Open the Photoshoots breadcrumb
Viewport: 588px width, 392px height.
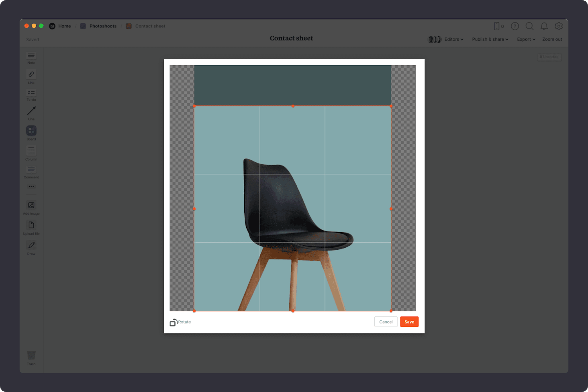[103, 26]
